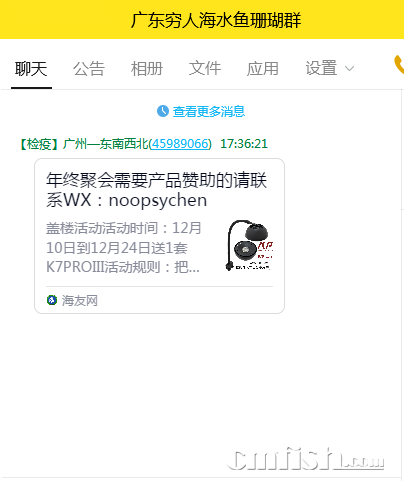
Task: Click the card description about 盖楼活动
Action: tap(124, 247)
